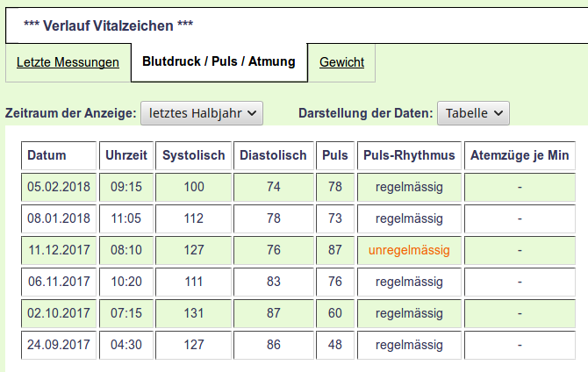Switch to the Gewicht tab

coord(341,62)
